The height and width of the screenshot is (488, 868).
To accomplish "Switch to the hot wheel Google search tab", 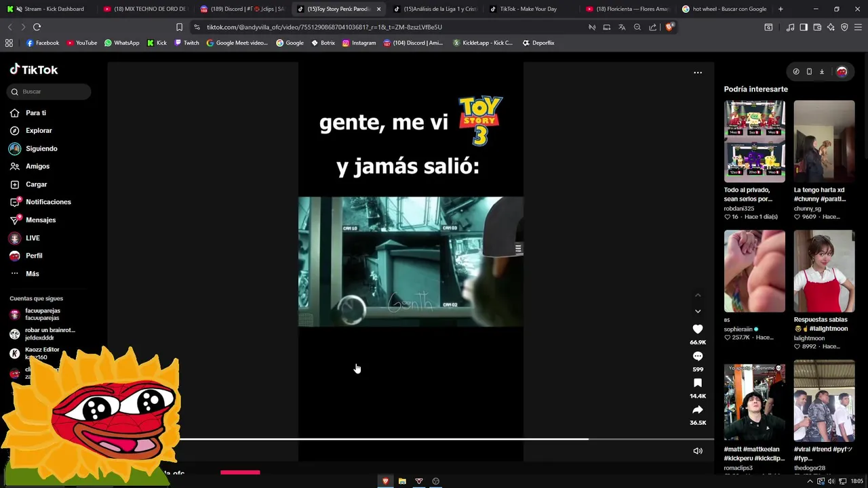I will pyautogui.click(x=725, y=9).
